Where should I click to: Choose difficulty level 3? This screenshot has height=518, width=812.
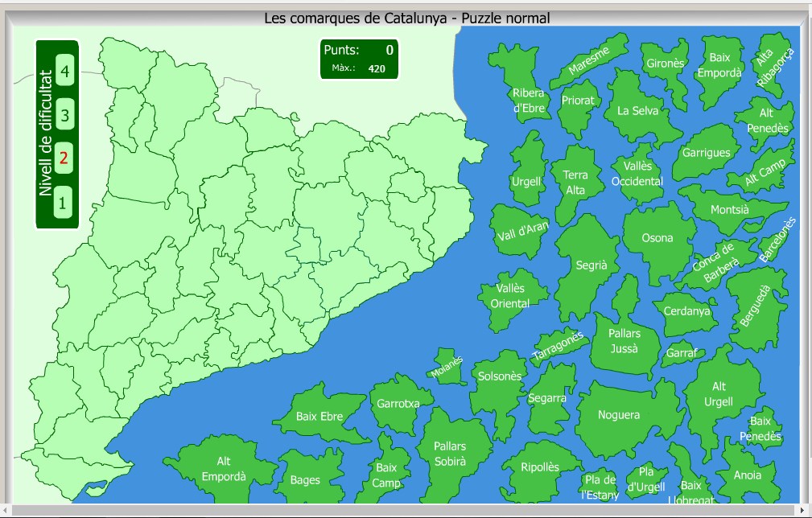tap(64, 115)
